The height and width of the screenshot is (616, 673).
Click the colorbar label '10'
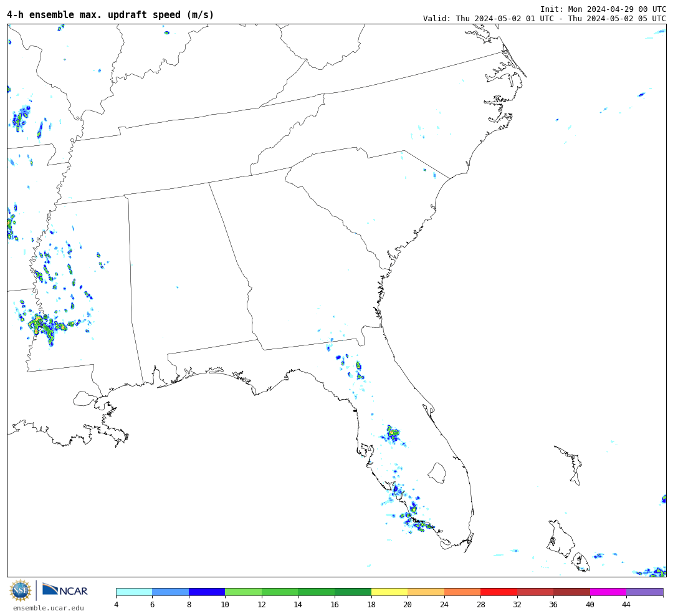tap(225, 604)
